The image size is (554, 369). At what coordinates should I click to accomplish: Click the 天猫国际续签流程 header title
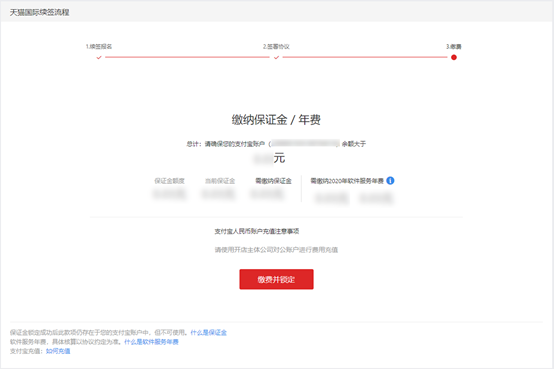tap(40, 12)
